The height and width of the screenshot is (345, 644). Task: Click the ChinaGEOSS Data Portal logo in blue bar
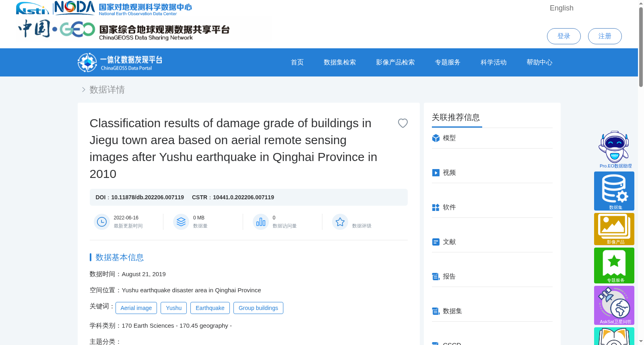120,62
